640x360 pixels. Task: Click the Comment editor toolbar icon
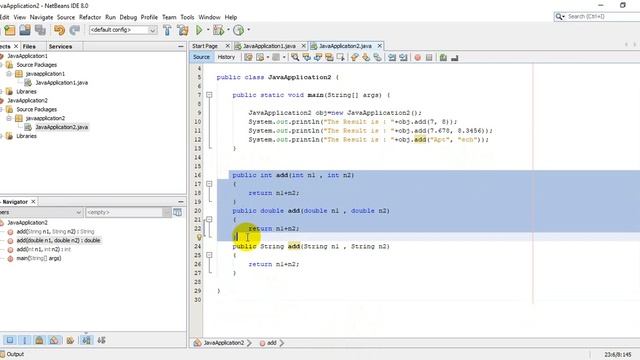pyautogui.click(x=443, y=58)
